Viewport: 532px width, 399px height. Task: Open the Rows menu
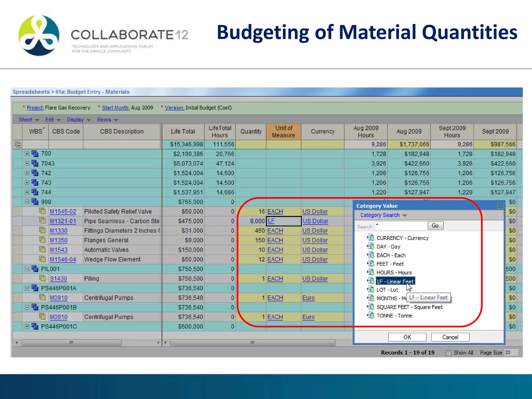click(x=108, y=120)
